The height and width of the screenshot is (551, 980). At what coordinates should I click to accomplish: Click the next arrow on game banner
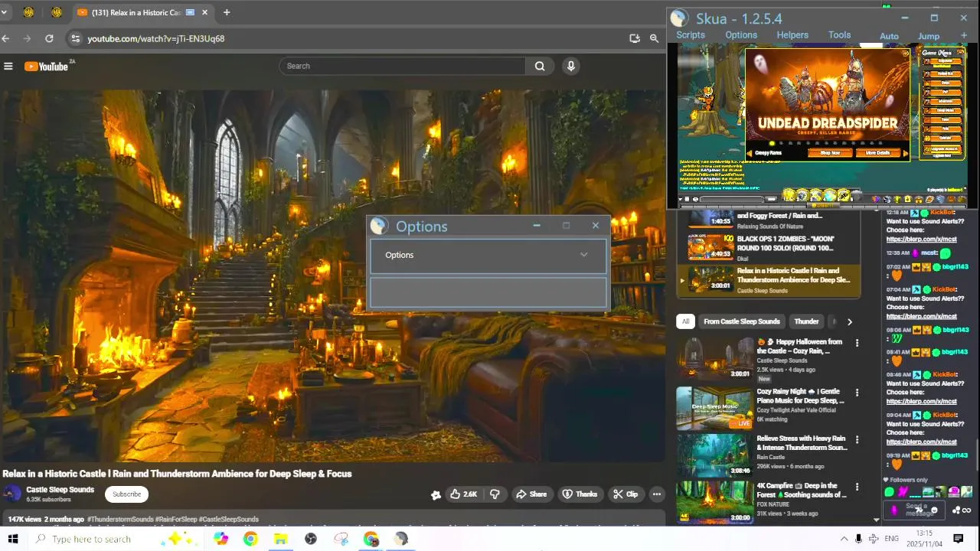pyautogui.click(x=906, y=153)
